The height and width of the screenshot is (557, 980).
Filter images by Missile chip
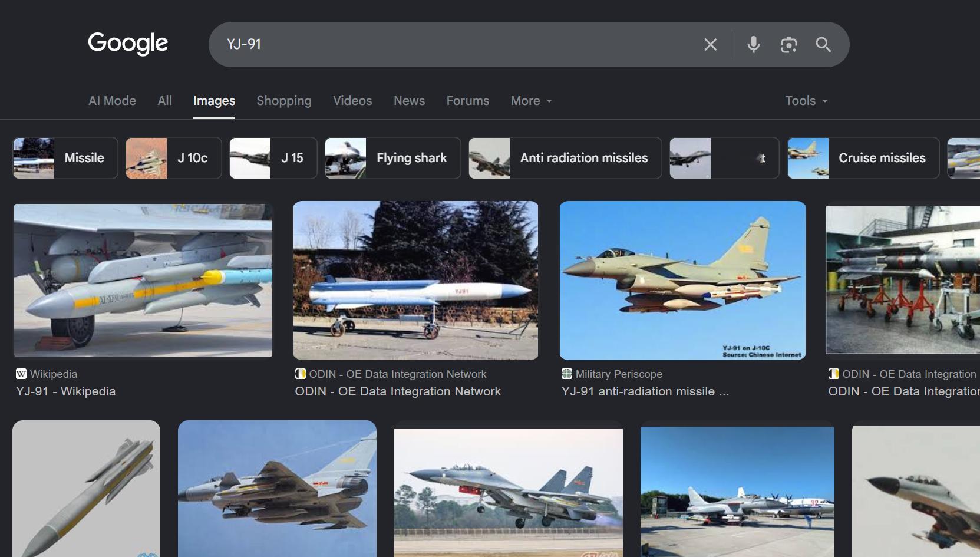click(65, 158)
